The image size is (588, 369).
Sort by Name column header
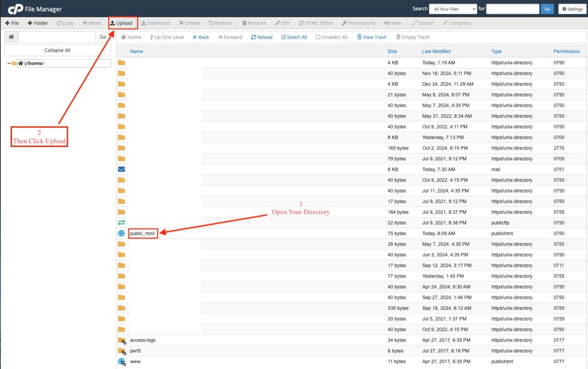coord(137,51)
